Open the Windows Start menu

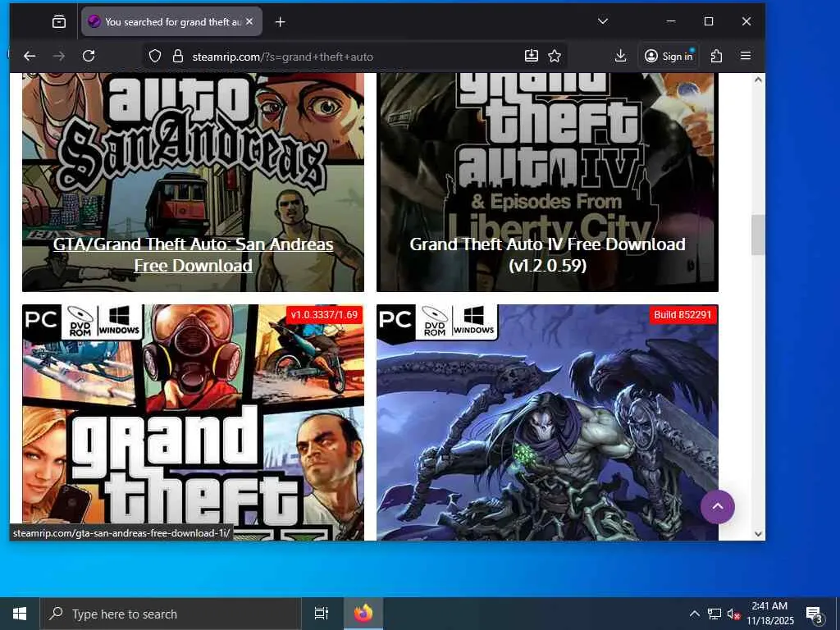[x=20, y=614]
